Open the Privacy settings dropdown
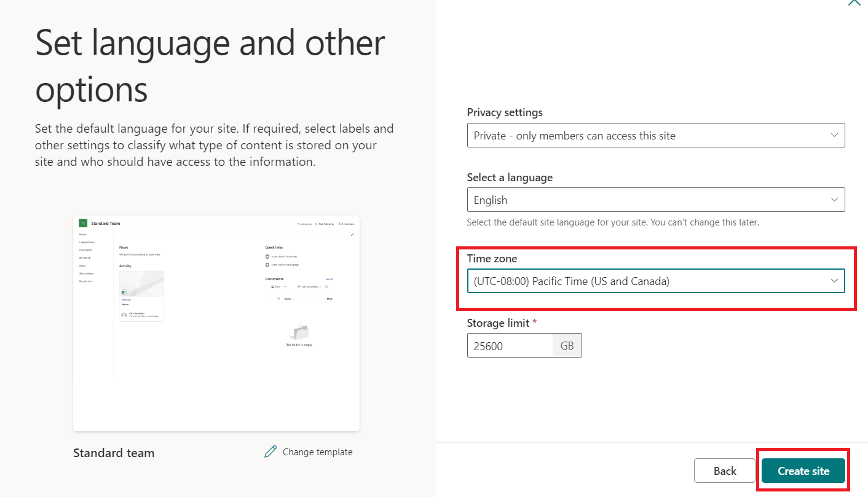The width and height of the screenshot is (868, 497). point(656,135)
